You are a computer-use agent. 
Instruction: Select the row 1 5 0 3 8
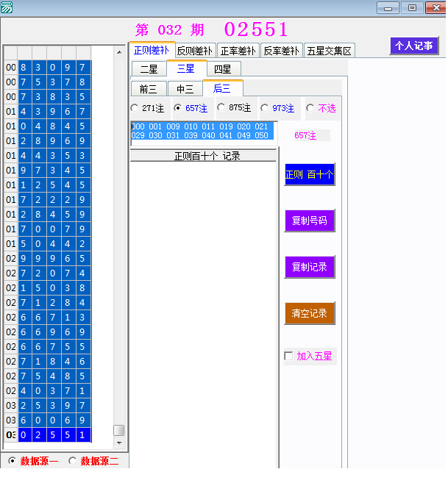48,288
